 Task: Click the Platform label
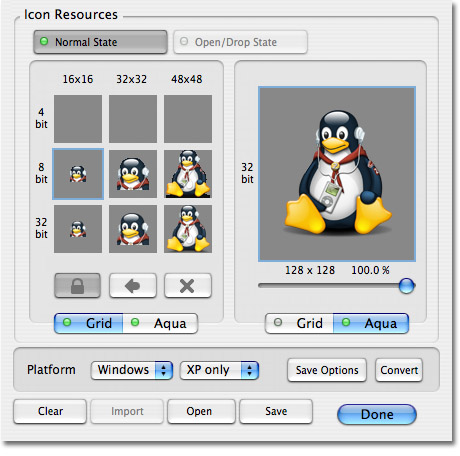pos(51,370)
